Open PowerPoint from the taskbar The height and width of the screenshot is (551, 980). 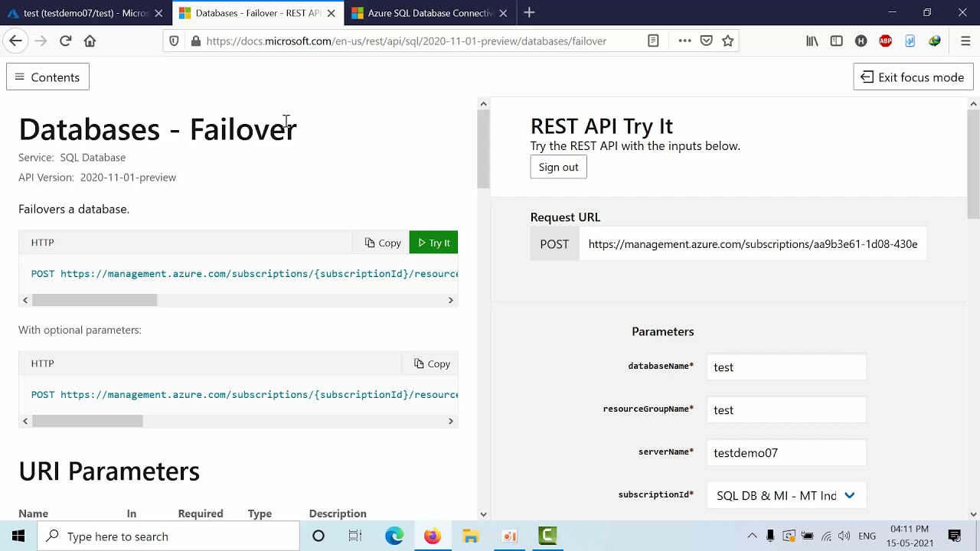509,536
